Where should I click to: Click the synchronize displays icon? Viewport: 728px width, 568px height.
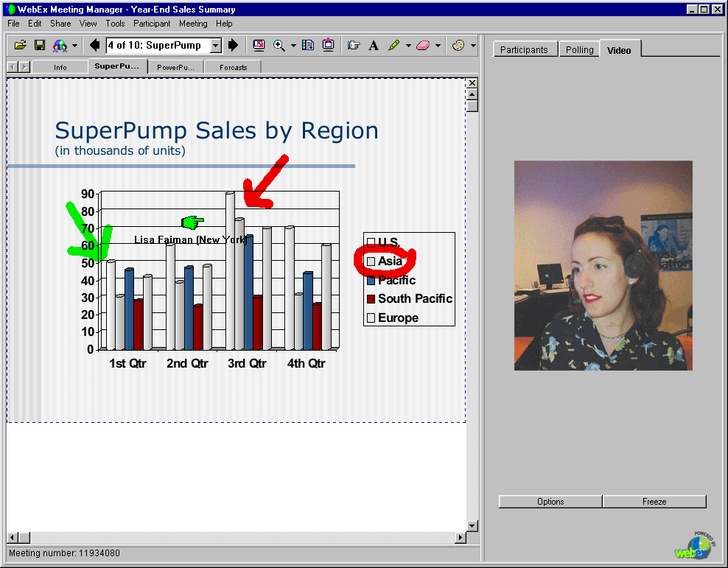328,44
